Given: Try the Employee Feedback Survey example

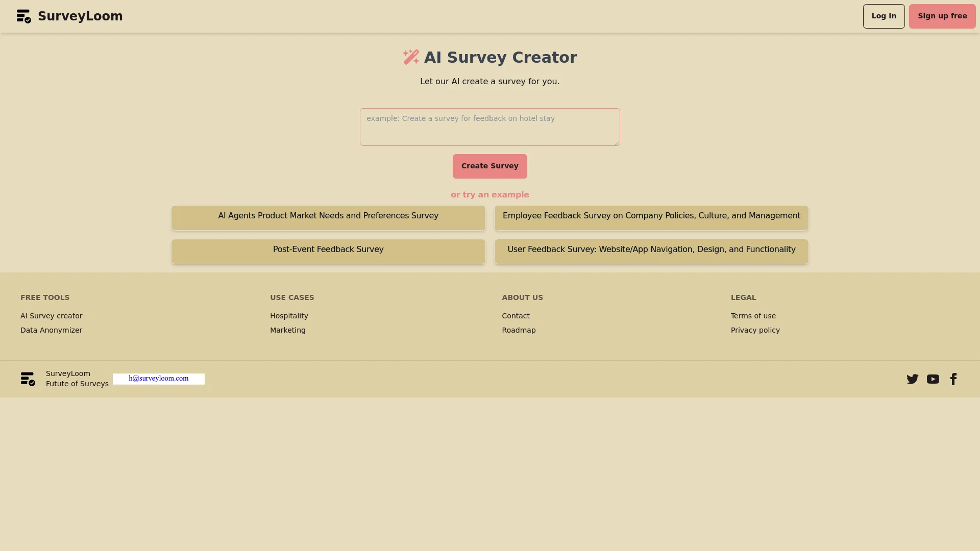Looking at the screenshot, I should [x=651, y=218].
